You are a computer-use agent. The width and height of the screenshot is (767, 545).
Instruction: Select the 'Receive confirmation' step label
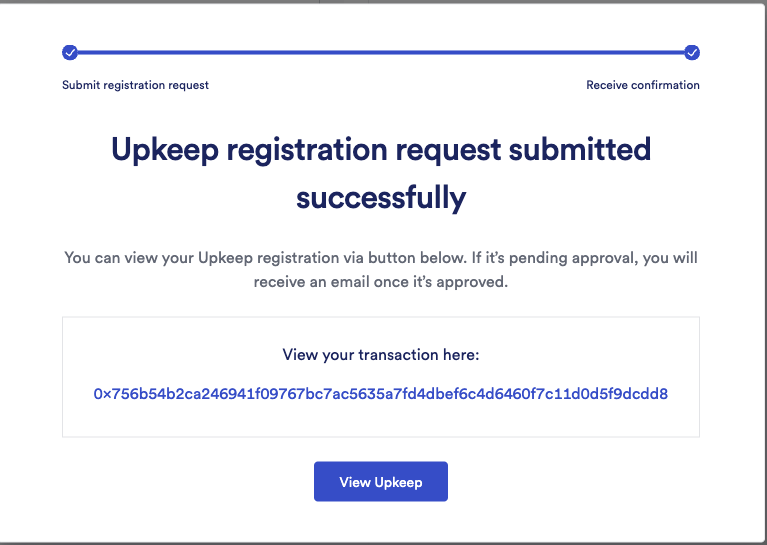click(643, 85)
